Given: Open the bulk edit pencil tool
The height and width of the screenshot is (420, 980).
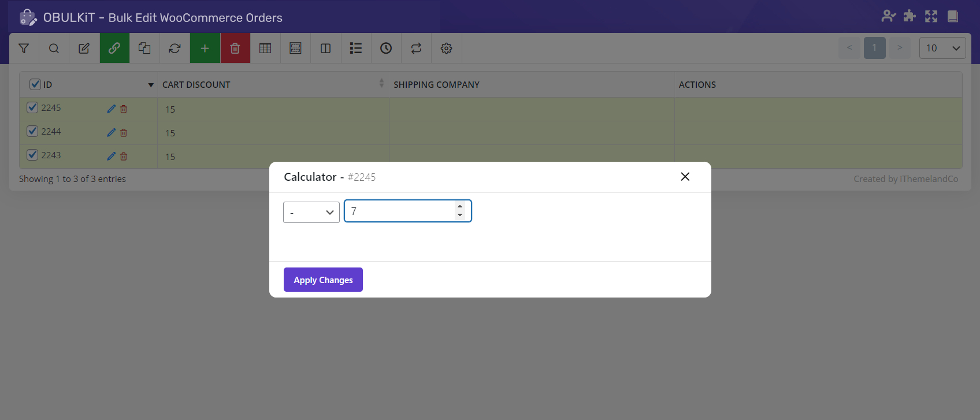Looking at the screenshot, I should (84, 49).
